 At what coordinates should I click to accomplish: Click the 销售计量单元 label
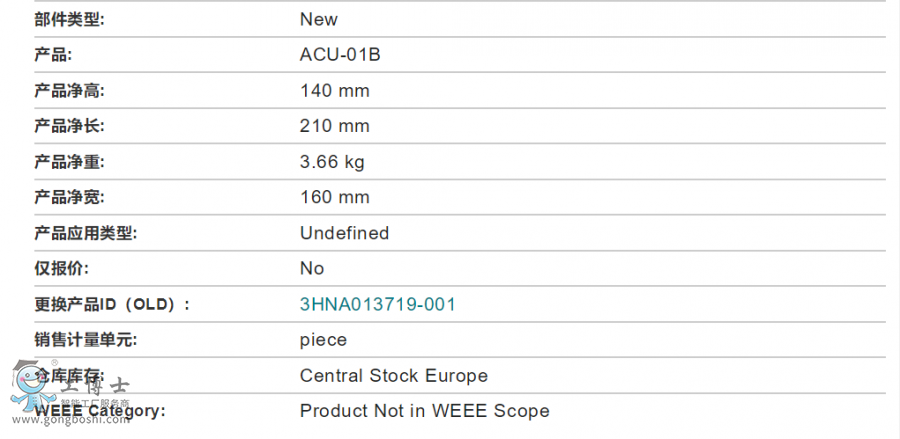pyautogui.click(x=86, y=340)
